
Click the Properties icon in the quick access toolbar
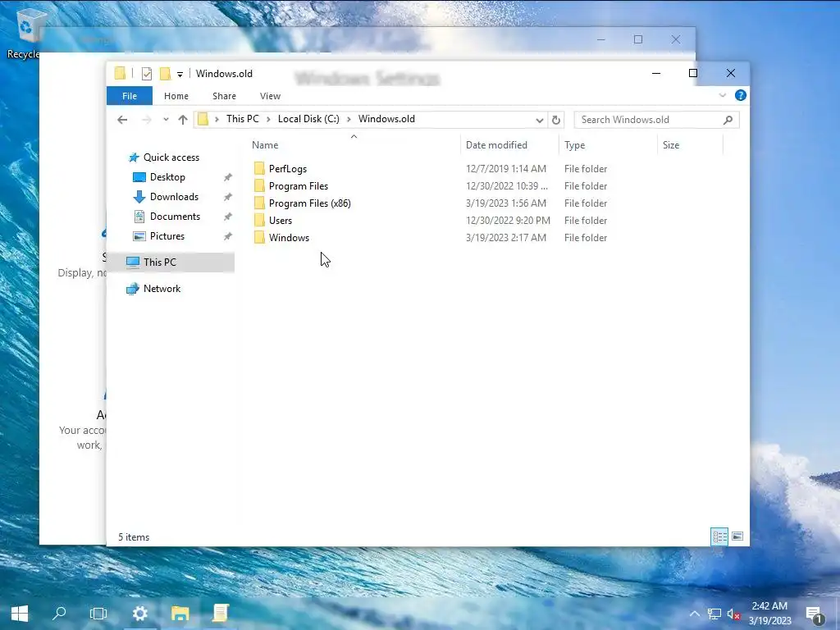coord(146,73)
